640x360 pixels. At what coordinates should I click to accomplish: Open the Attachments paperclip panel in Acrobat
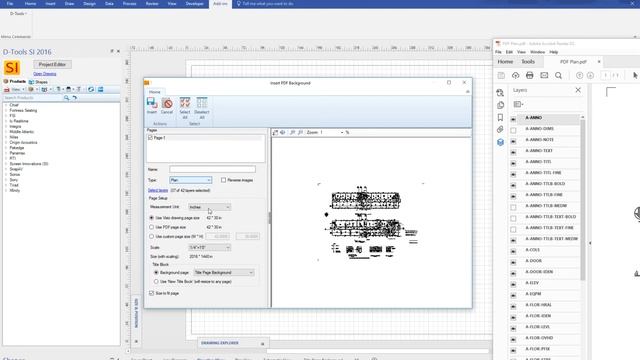(500, 130)
